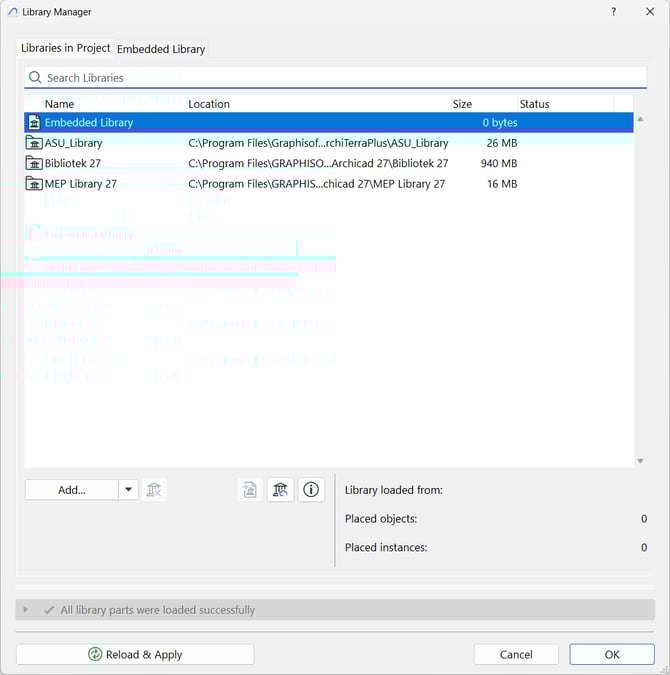Click the search magnifier icon
The height and width of the screenshot is (675, 670).
(x=35, y=78)
